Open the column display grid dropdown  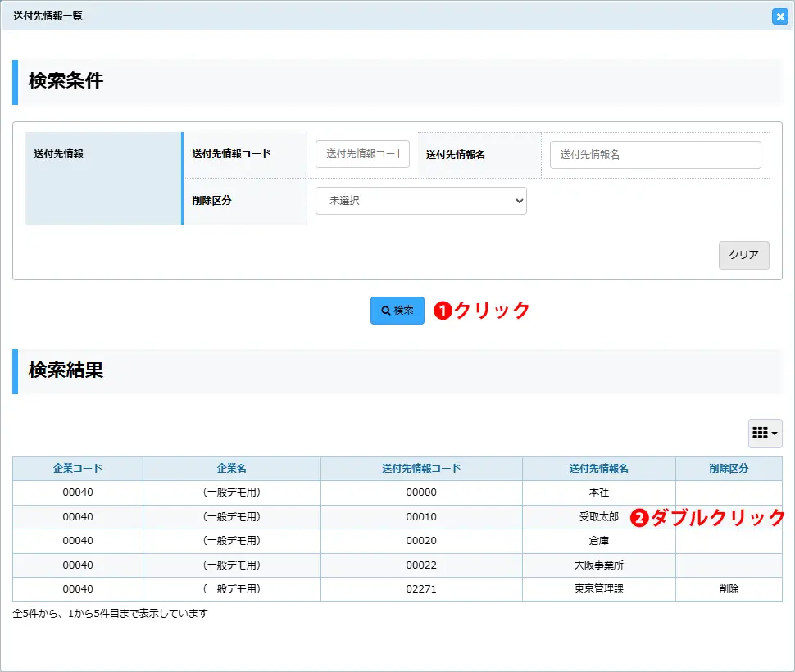tap(765, 434)
